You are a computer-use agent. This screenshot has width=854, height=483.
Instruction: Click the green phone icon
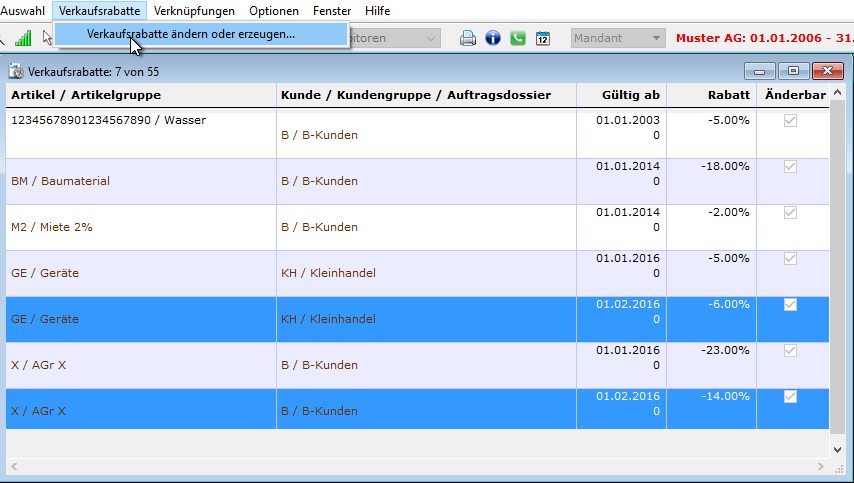[x=518, y=38]
